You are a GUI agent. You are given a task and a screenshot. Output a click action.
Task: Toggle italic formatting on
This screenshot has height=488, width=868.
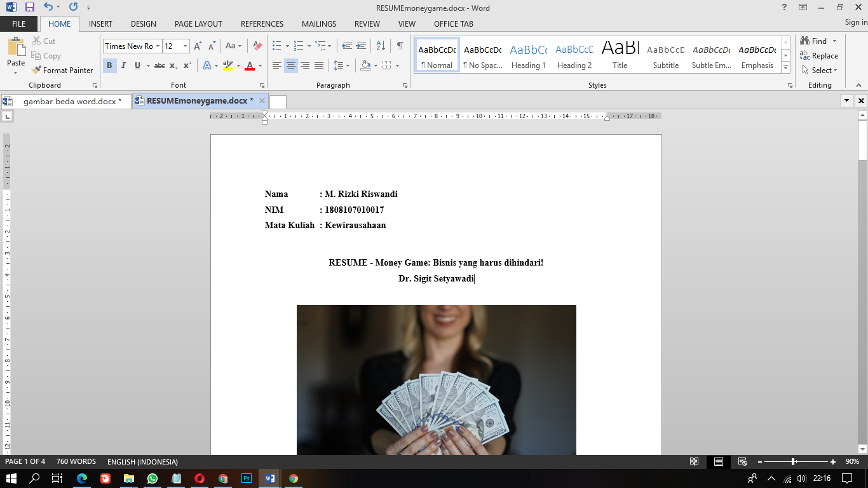click(x=123, y=65)
